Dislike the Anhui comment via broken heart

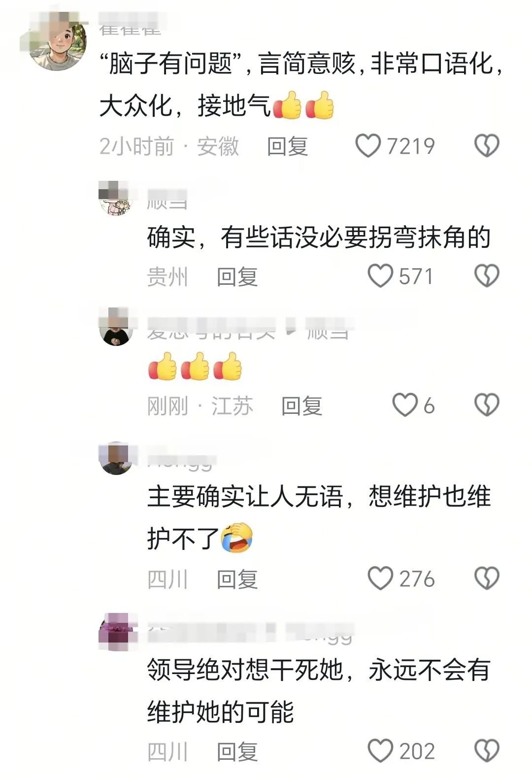click(487, 146)
